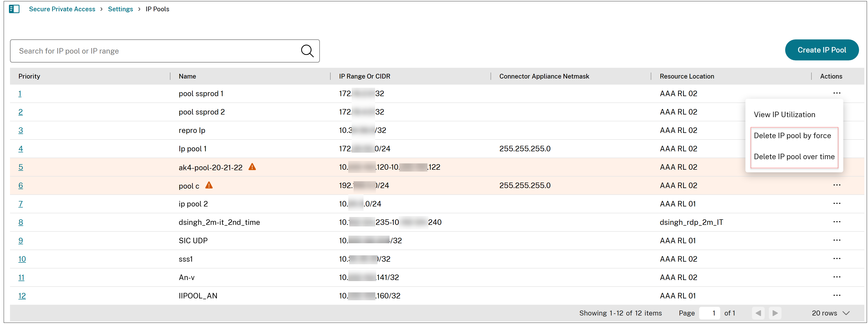
Task: Focus the IP pool search field
Action: click(164, 51)
